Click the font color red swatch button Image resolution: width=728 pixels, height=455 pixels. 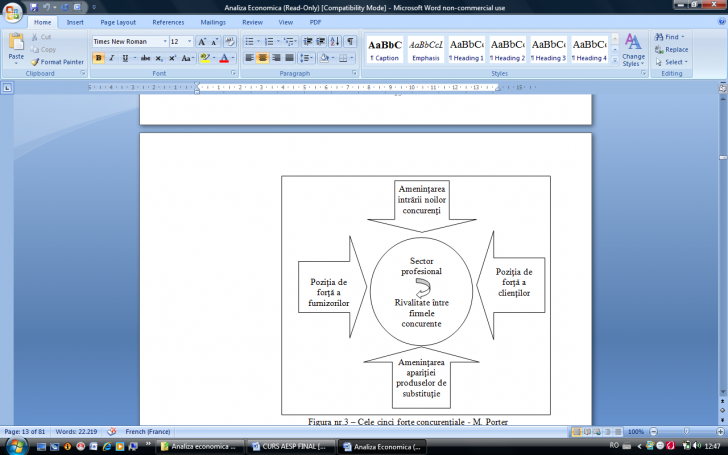[x=224, y=58]
